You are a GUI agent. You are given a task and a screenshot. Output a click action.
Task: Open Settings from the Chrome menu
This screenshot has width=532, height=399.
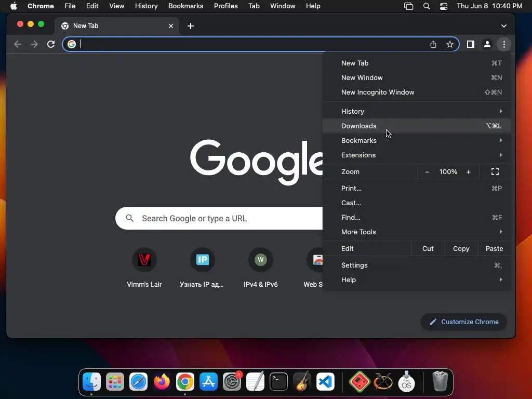(x=417, y=265)
